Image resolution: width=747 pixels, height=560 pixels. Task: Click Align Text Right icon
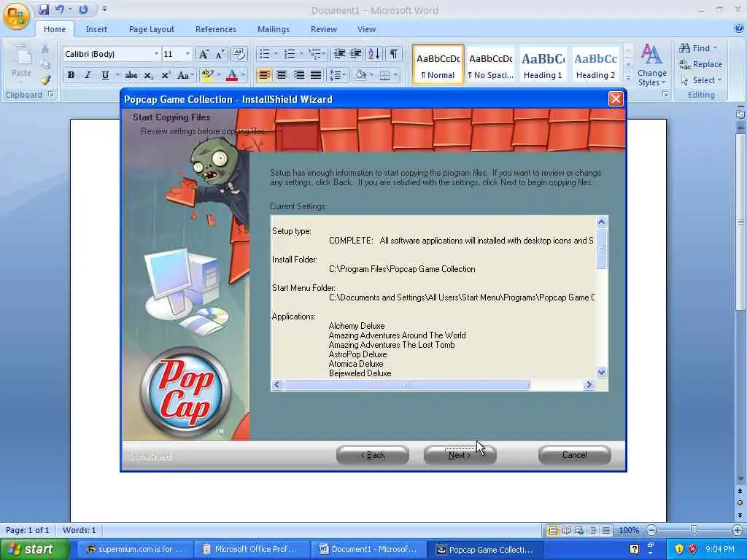[298, 75]
